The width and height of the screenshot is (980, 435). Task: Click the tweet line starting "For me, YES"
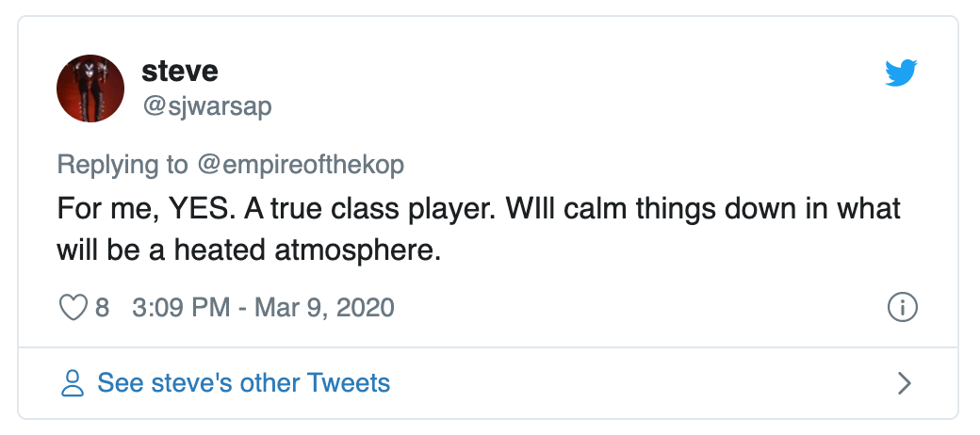(479, 208)
